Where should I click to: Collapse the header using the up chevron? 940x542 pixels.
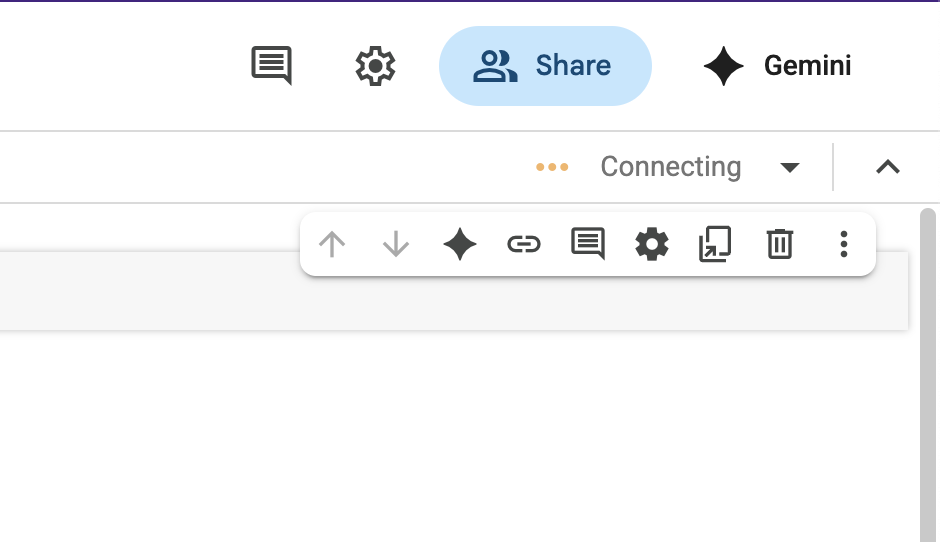coord(888,167)
